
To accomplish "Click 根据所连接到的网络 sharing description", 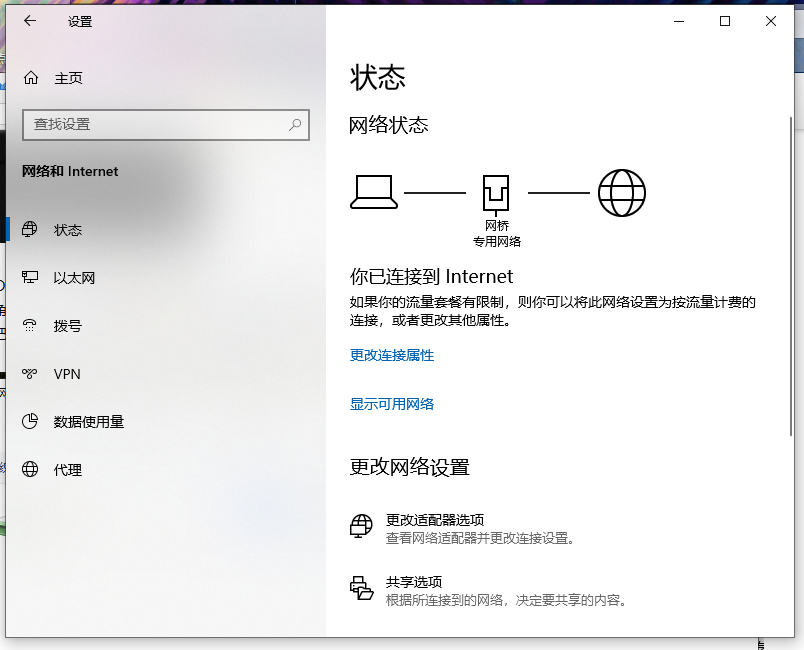I will 507,600.
